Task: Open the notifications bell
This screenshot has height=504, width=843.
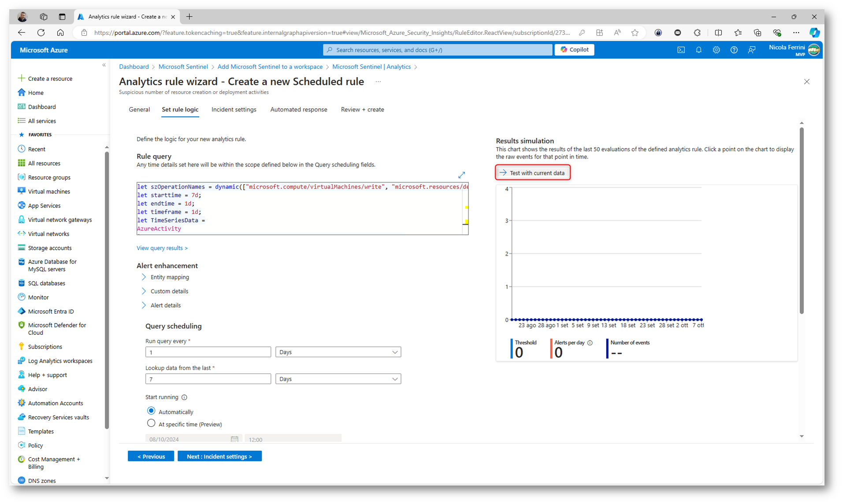Action: pos(698,50)
